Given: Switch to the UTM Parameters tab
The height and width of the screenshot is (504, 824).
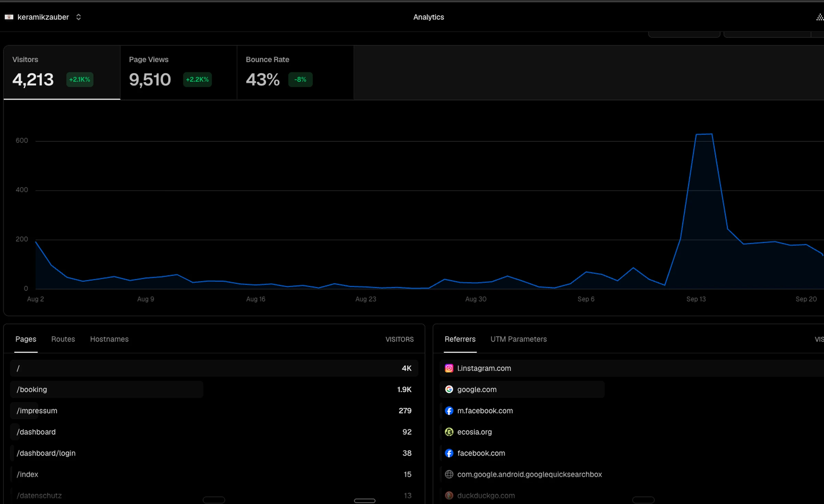Looking at the screenshot, I should tap(518, 339).
